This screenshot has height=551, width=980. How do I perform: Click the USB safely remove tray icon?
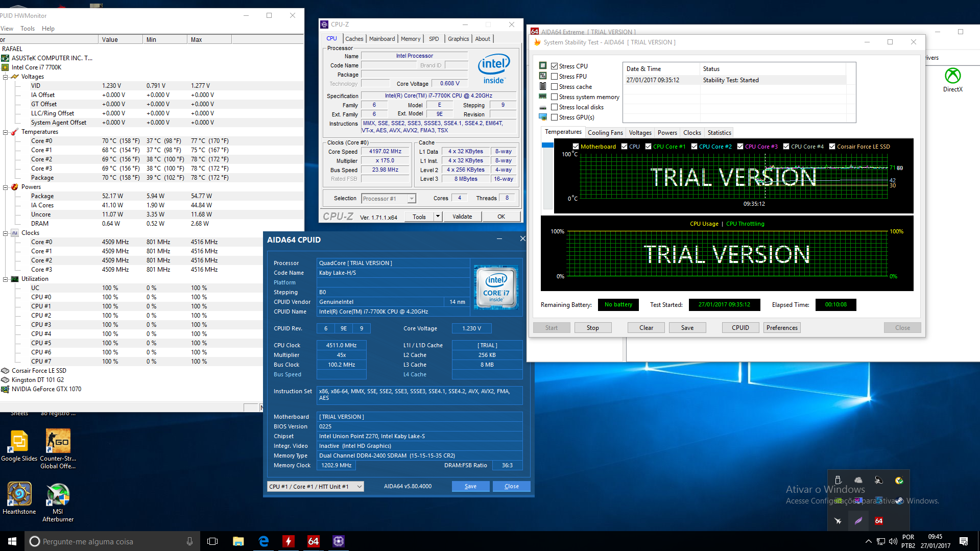pyautogui.click(x=838, y=480)
